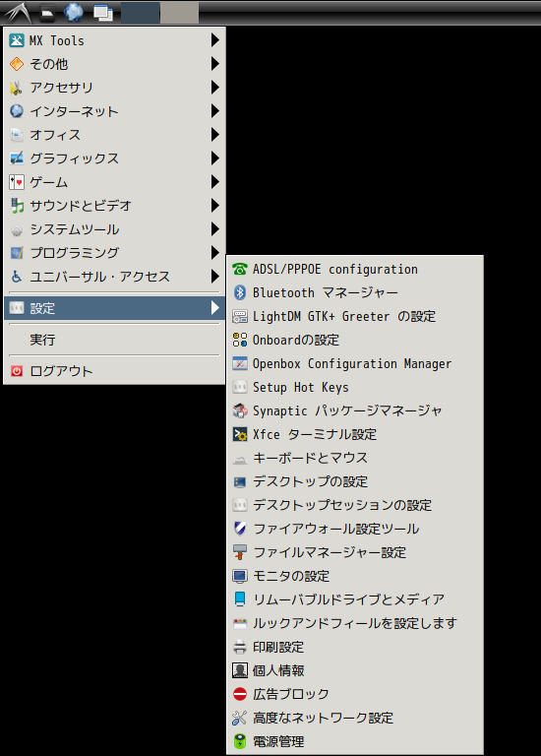This screenshot has width=541, height=756.
Task: Click the Bluetooth マネージャー icon
Action: [239, 292]
